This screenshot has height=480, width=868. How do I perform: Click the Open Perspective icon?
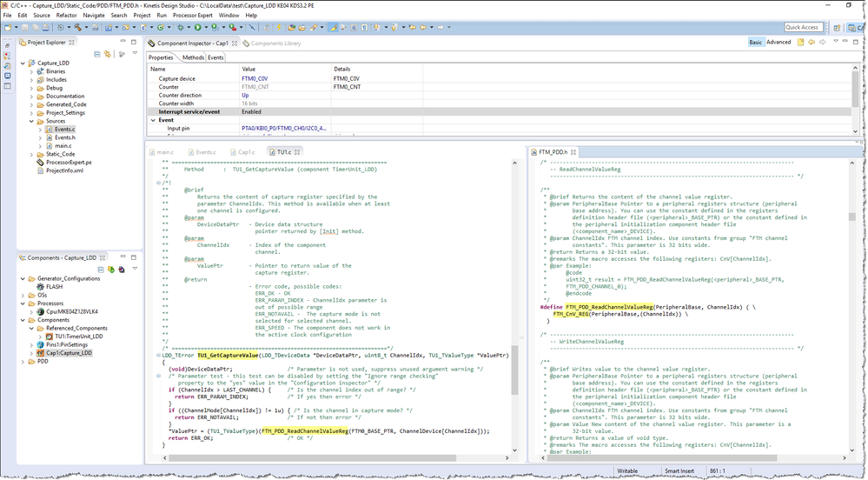837,27
